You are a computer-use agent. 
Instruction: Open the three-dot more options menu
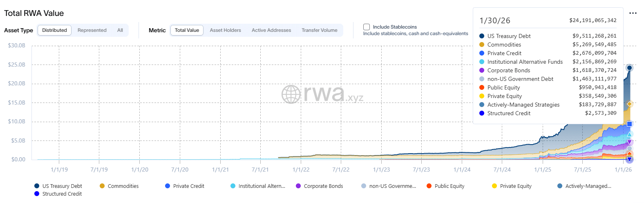(x=633, y=13)
